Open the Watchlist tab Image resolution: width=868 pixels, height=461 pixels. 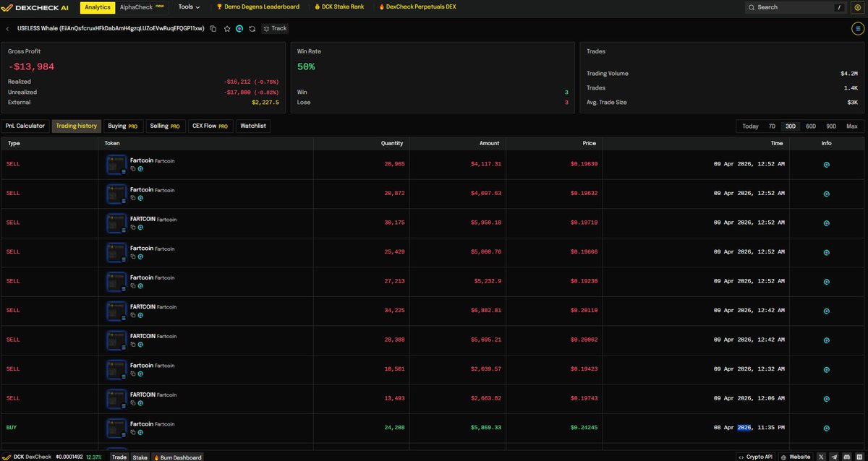253,126
